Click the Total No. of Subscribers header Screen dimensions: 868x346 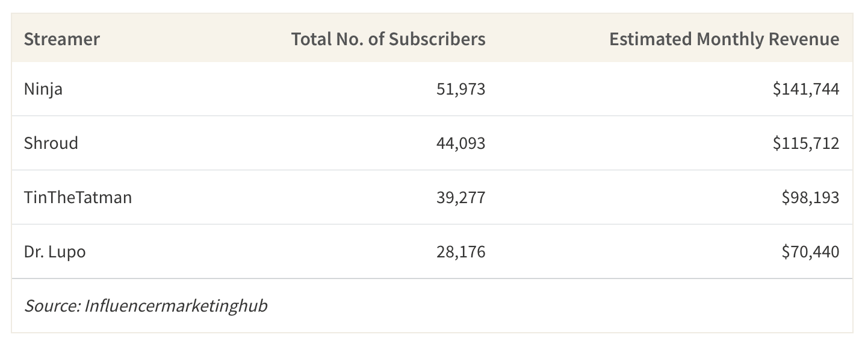pos(388,39)
